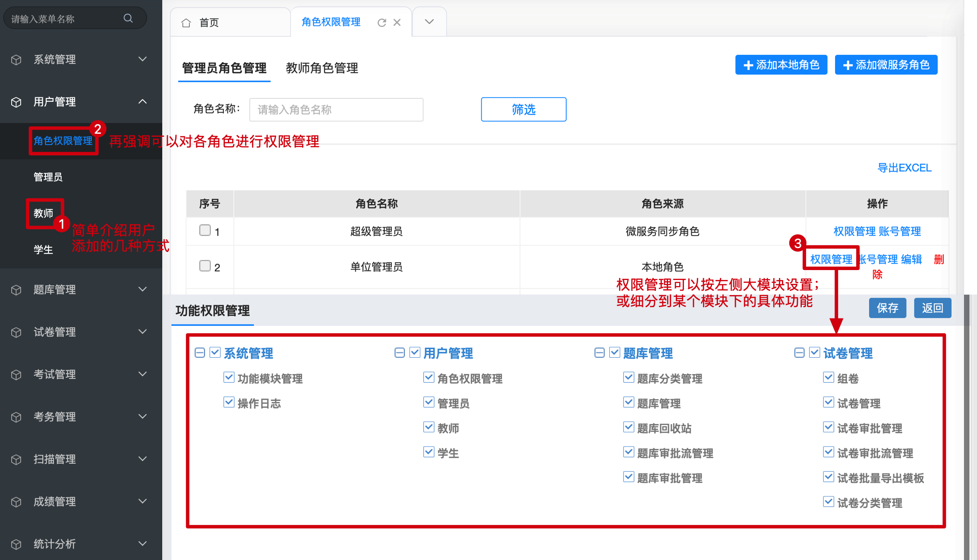Check the row checkbox for 超级管理员
The height and width of the screenshot is (560, 977).
205,230
